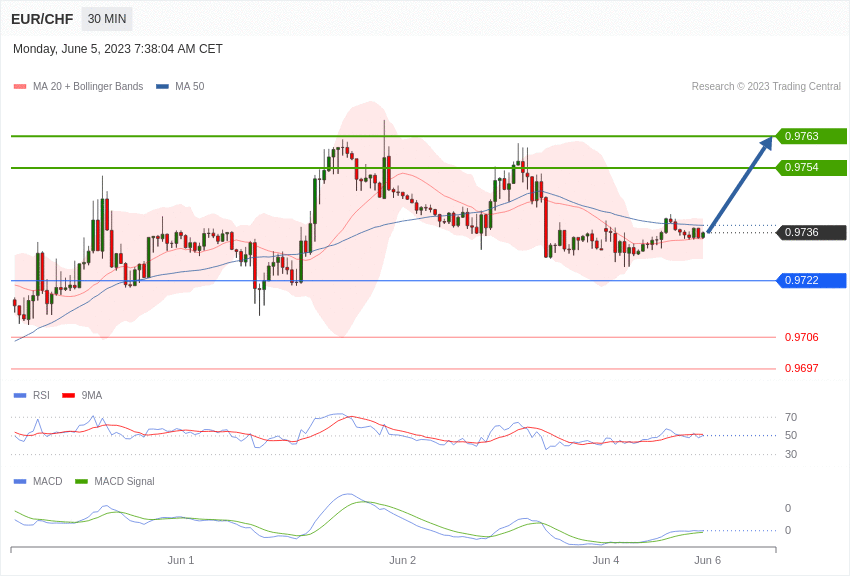Select the 0.9763 resistance price tag
The height and width of the screenshot is (576, 850).
coord(811,136)
